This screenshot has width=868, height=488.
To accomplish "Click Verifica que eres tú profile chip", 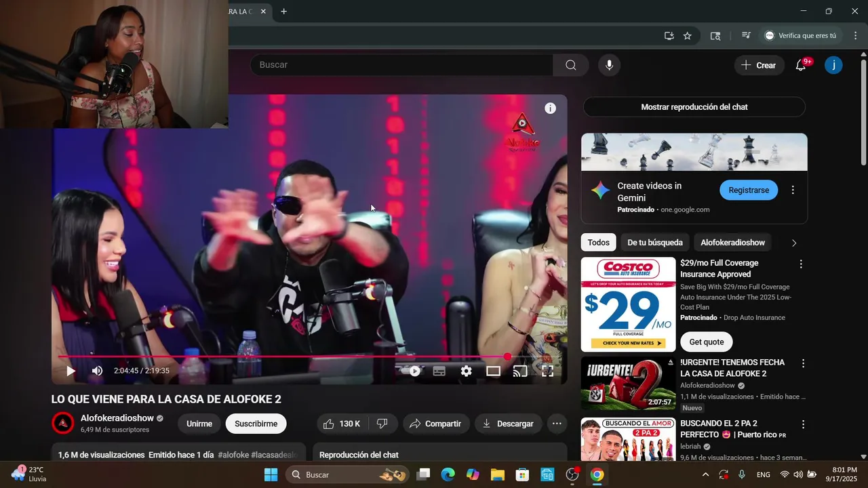I will coord(801,36).
